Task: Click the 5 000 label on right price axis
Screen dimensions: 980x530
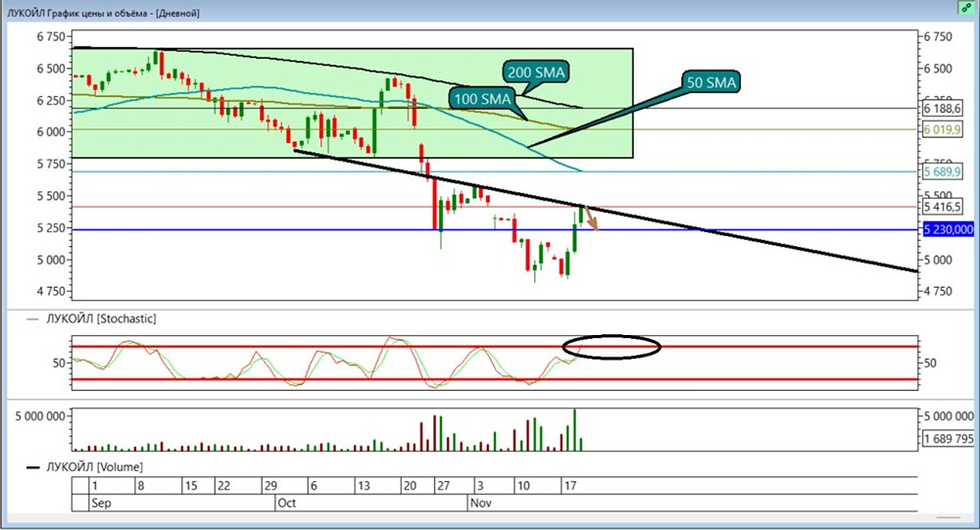Action: 938,260
